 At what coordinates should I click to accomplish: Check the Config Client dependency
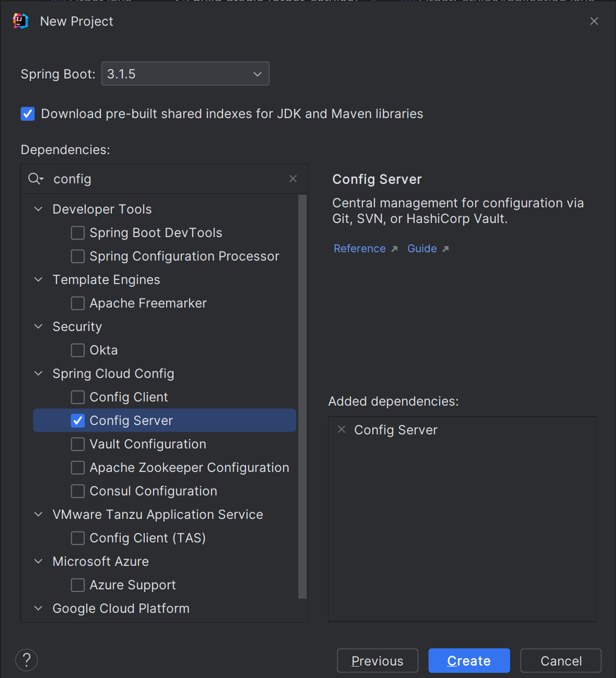click(78, 397)
